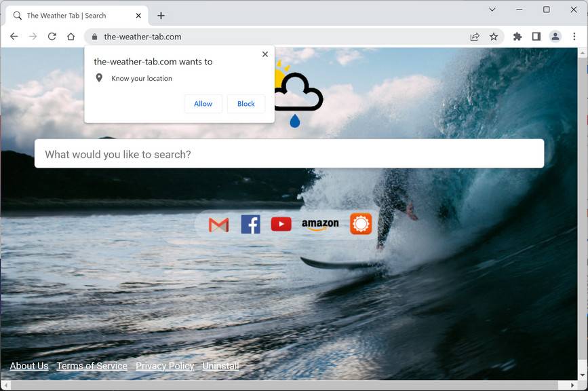Share the current page
Screen dimensions: 588x391
click(x=474, y=36)
